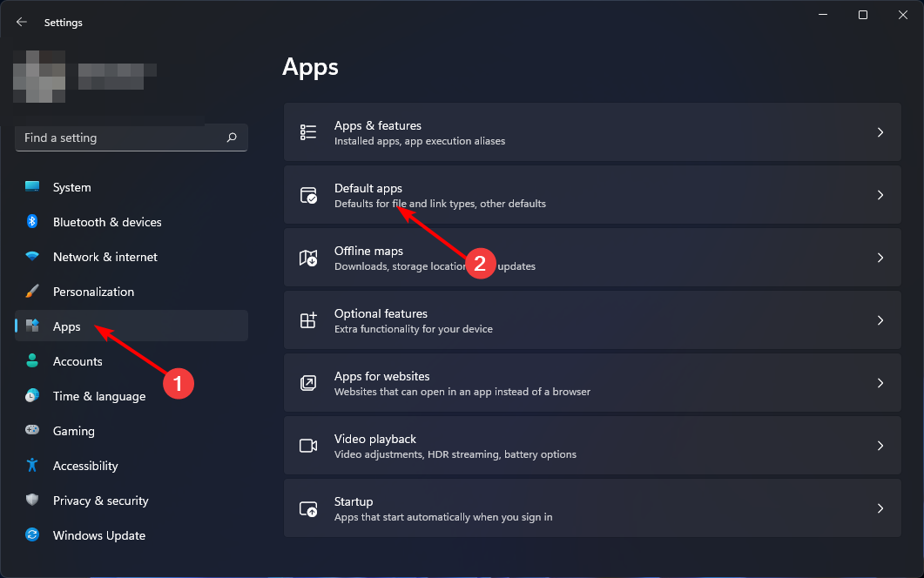Open Accounts from the sidebar
The width and height of the screenshot is (924, 578).
[78, 361]
